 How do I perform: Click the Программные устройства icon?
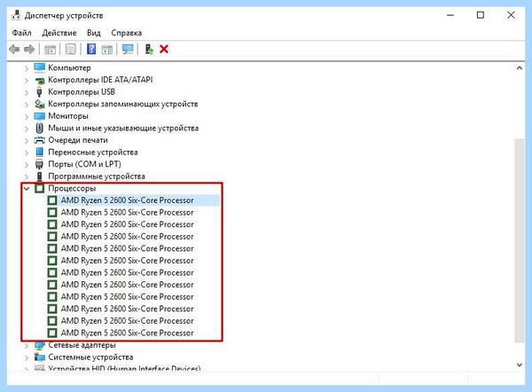point(39,176)
